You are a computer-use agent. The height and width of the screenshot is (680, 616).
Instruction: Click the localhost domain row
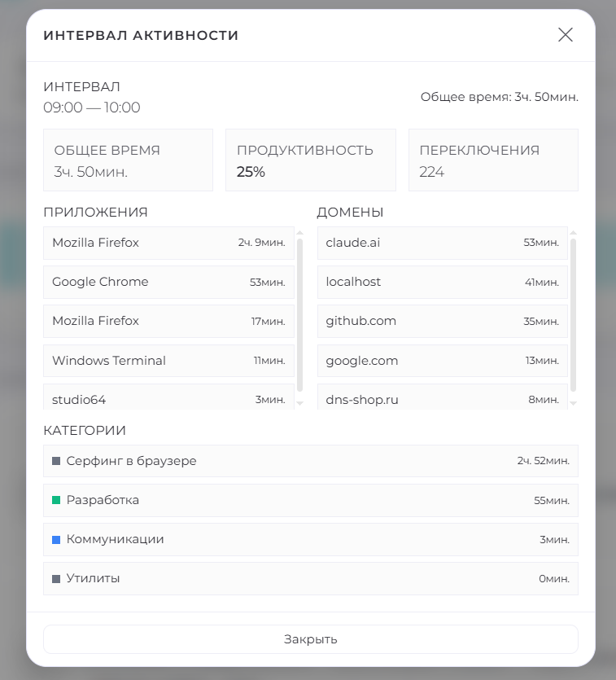pyautogui.click(x=443, y=283)
